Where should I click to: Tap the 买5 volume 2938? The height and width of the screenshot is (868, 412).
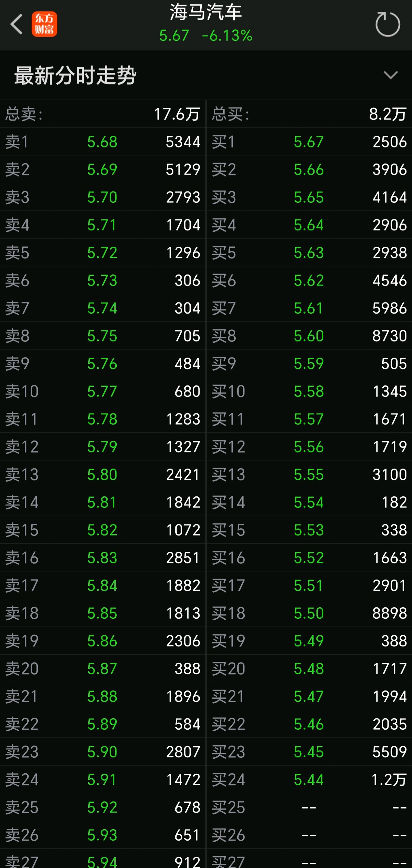[390, 252]
